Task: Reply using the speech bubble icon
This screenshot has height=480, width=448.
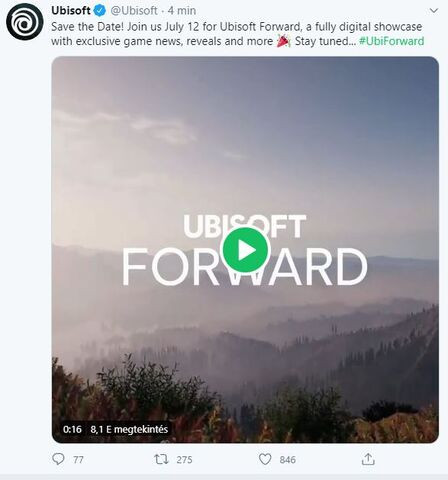Action: (x=58, y=459)
